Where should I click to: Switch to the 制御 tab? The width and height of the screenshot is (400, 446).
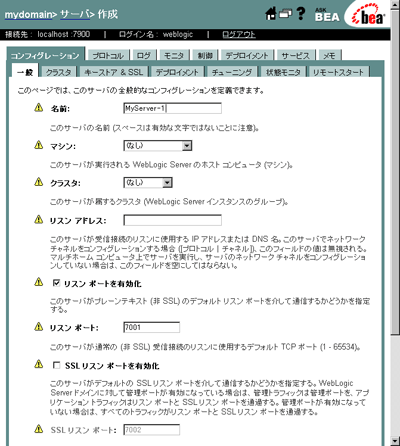205,55
